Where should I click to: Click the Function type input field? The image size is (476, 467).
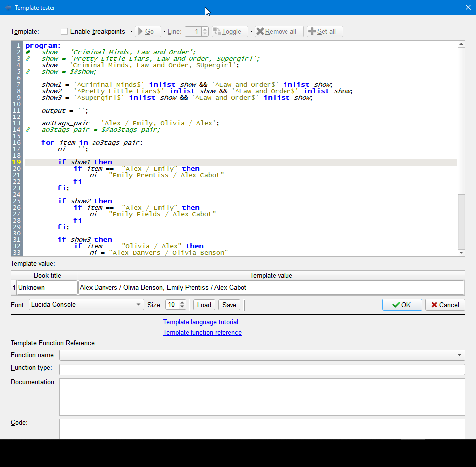point(262,369)
